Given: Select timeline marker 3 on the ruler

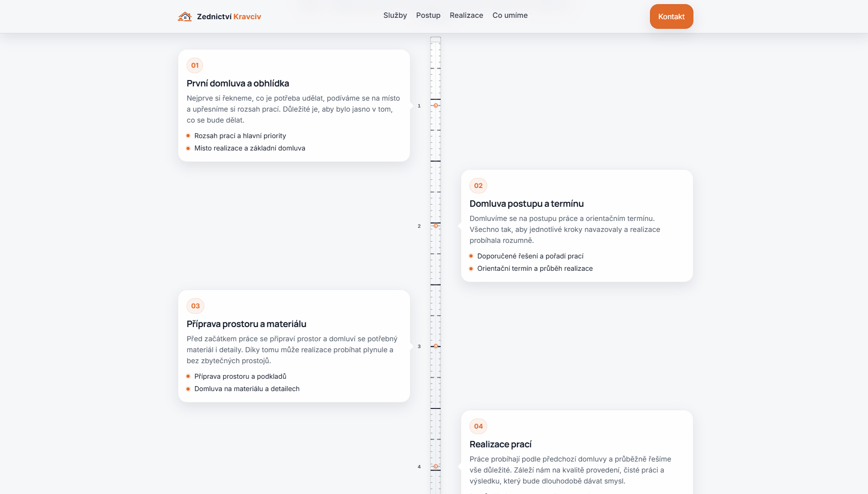Looking at the screenshot, I should tap(436, 346).
